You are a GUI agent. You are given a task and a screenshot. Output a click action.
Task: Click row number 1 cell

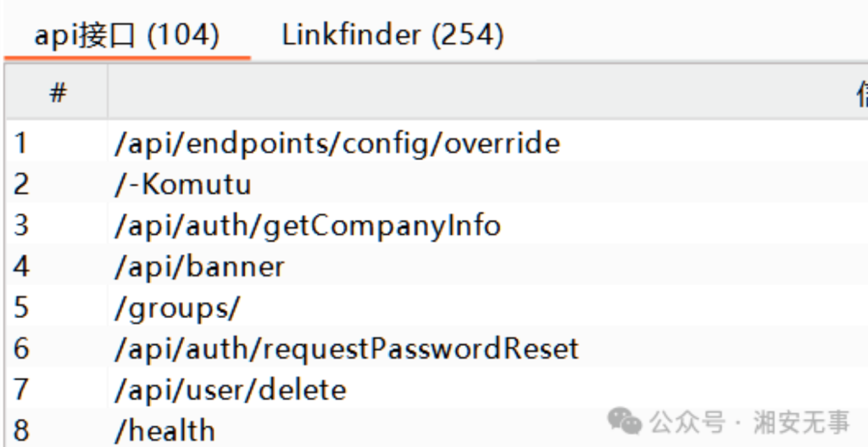pyautogui.click(x=20, y=142)
